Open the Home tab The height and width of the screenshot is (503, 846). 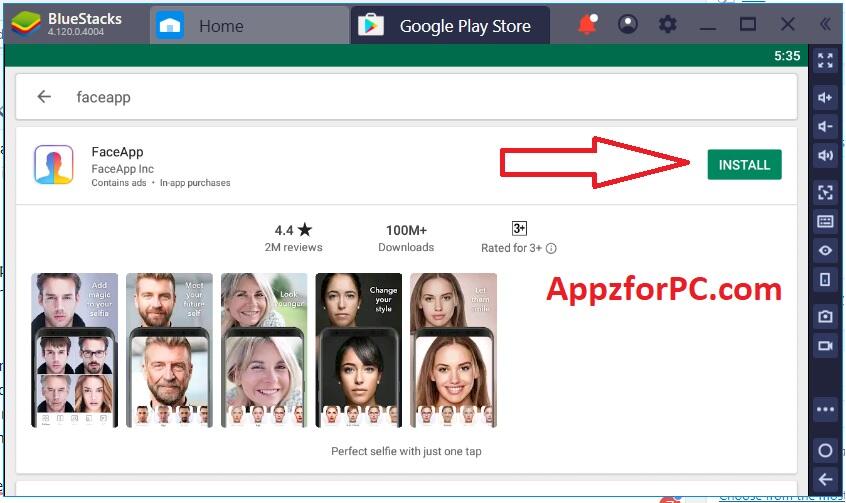250,25
